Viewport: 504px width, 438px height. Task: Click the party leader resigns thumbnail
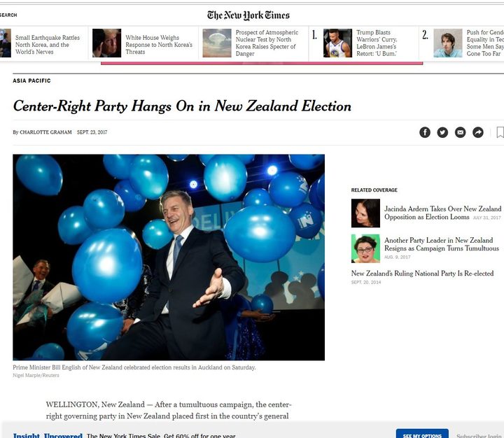click(x=365, y=248)
